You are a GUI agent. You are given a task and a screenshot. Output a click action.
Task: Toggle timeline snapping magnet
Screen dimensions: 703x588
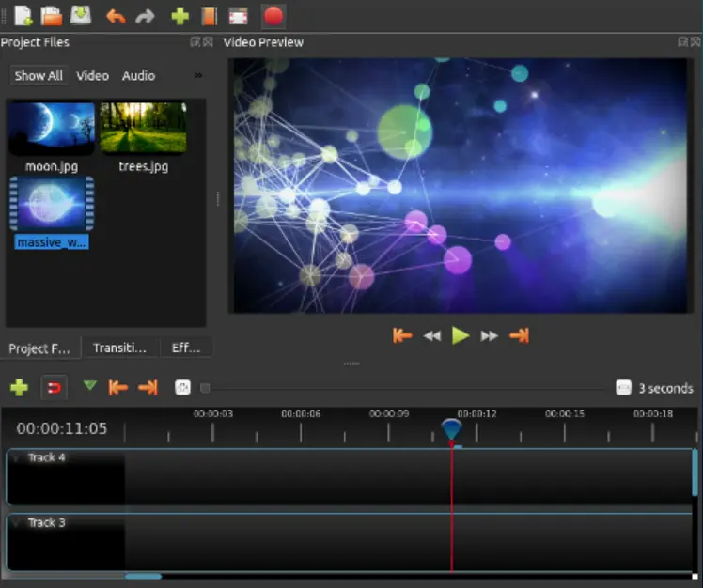click(55, 387)
